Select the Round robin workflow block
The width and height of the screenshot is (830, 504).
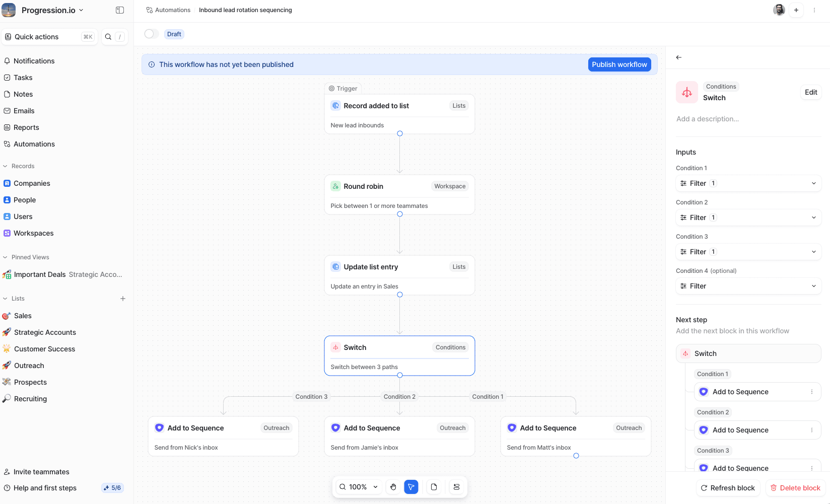[x=399, y=195]
